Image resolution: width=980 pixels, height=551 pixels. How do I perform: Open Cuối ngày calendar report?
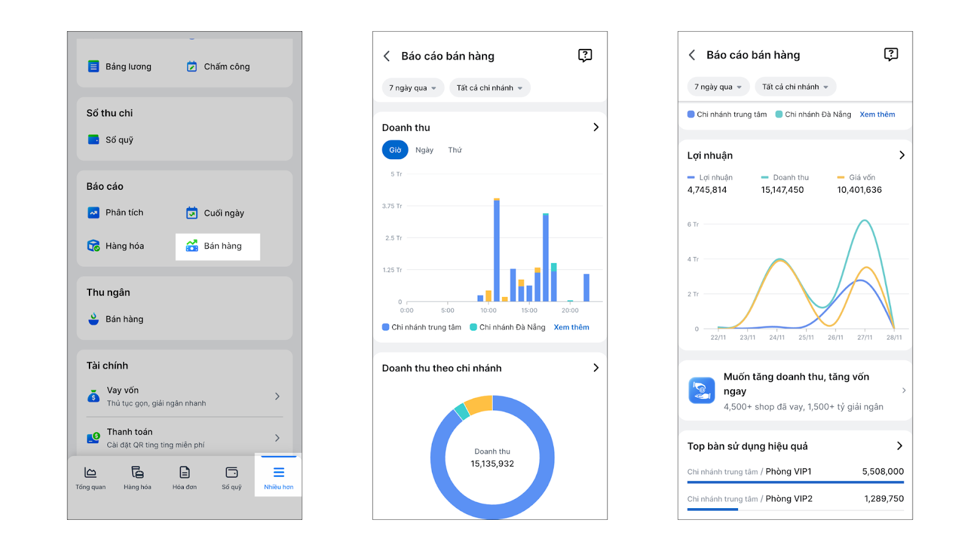point(192,212)
